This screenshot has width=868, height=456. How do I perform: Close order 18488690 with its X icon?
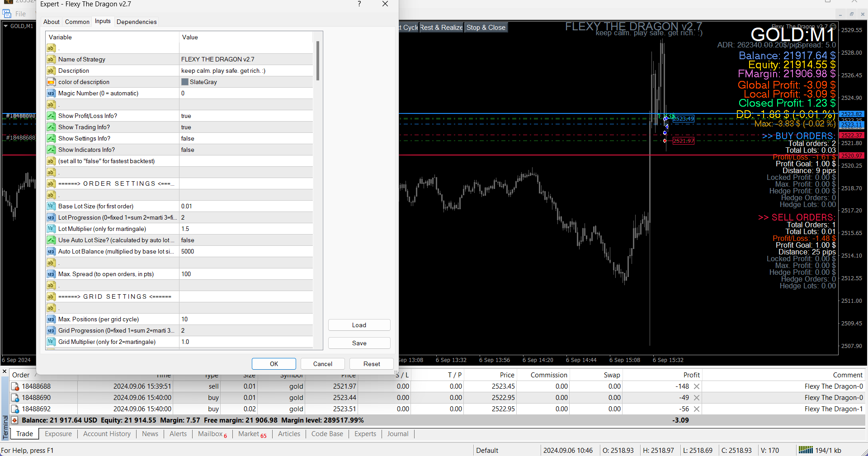(x=697, y=398)
